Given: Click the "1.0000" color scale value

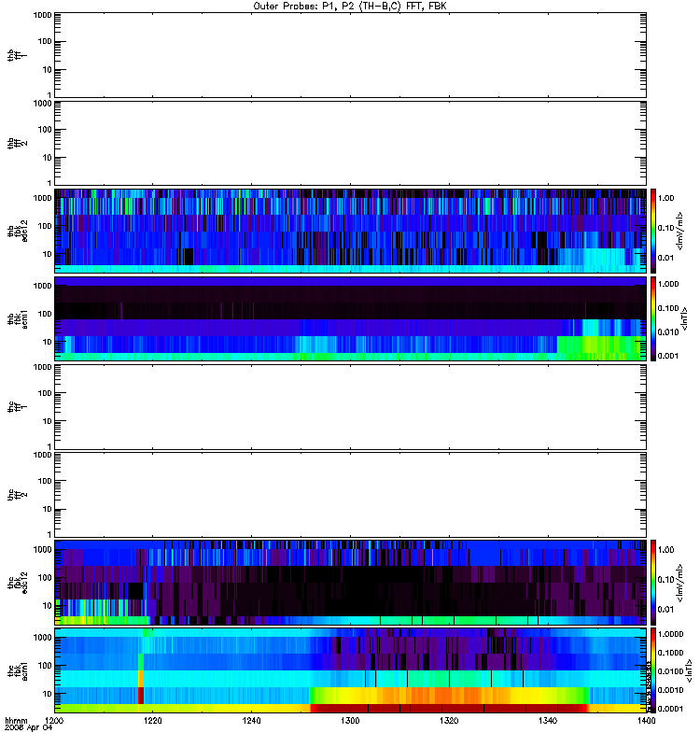Looking at the screenshot, I should click(x=670, y=634).
